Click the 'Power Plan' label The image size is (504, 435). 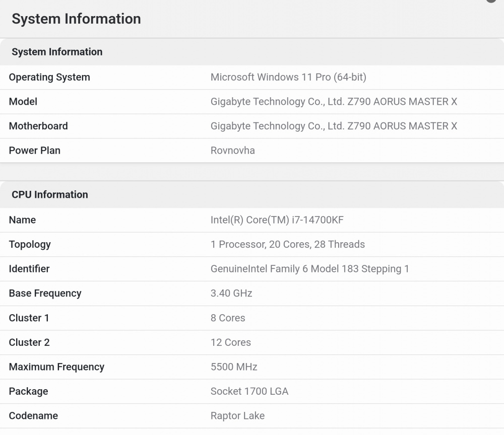click(x=35, y=150)
